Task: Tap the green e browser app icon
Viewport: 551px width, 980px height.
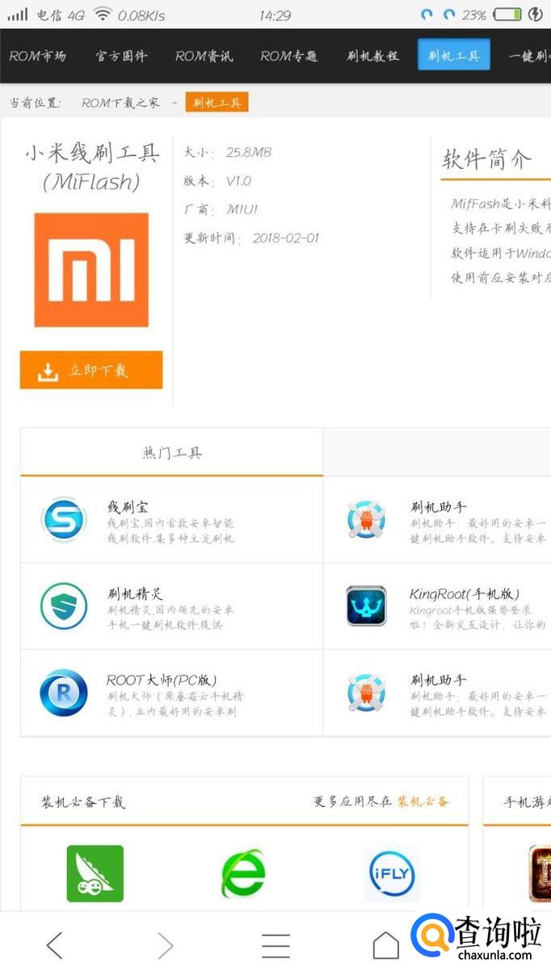Action: tap(243, 873)
